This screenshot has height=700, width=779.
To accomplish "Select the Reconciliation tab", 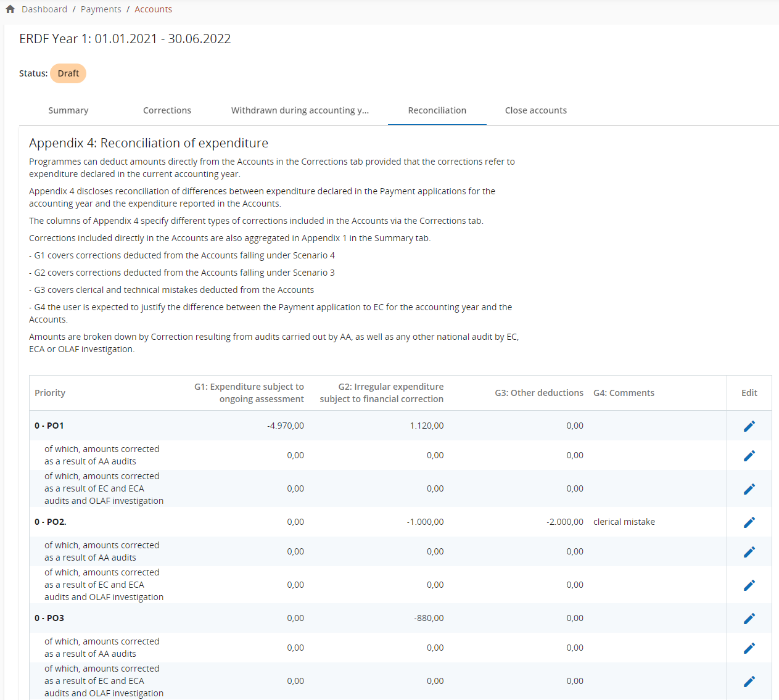I will point(437,110).
